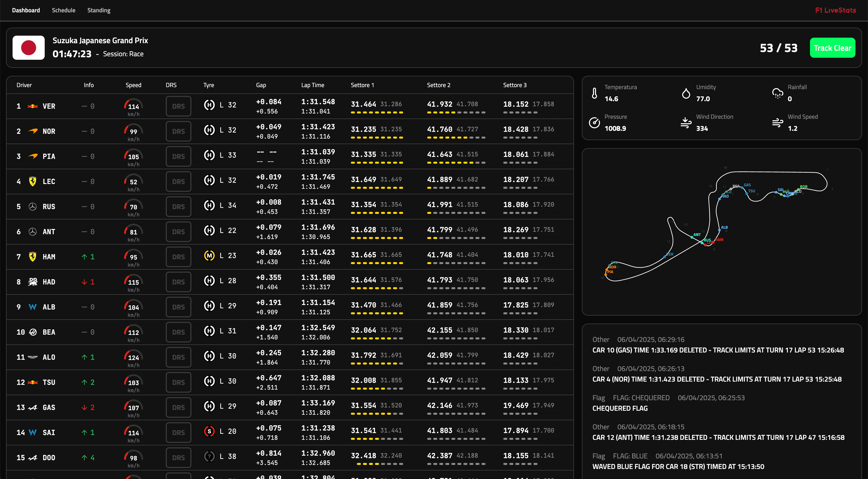Click Sainz's soft tyre icon
Image resolution: width=868 pixels, height=479 pixels.
click(x=209, y=431)
